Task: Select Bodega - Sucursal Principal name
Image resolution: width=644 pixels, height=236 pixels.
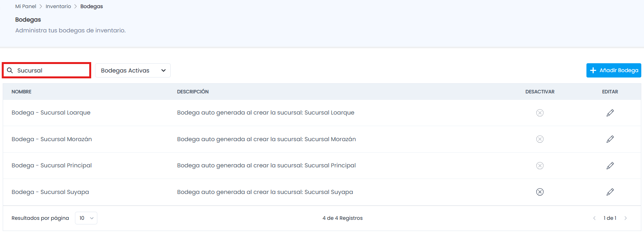Action: point(52,165)
